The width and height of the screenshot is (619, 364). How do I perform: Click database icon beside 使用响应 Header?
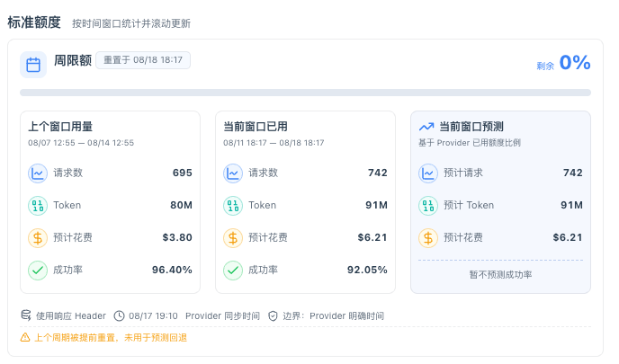point(26,315)
